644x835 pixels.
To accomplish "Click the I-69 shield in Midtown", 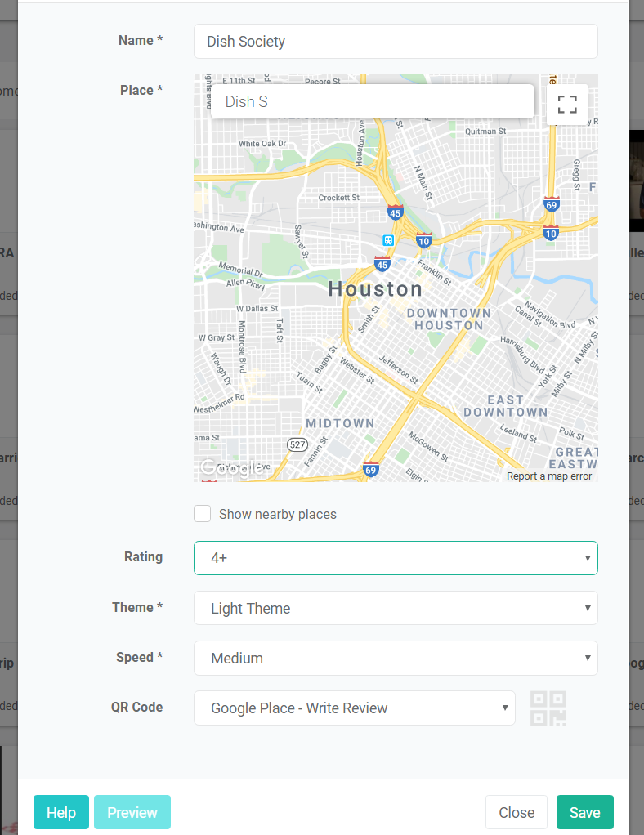I will pyautogui.click(x=371, y=469).
